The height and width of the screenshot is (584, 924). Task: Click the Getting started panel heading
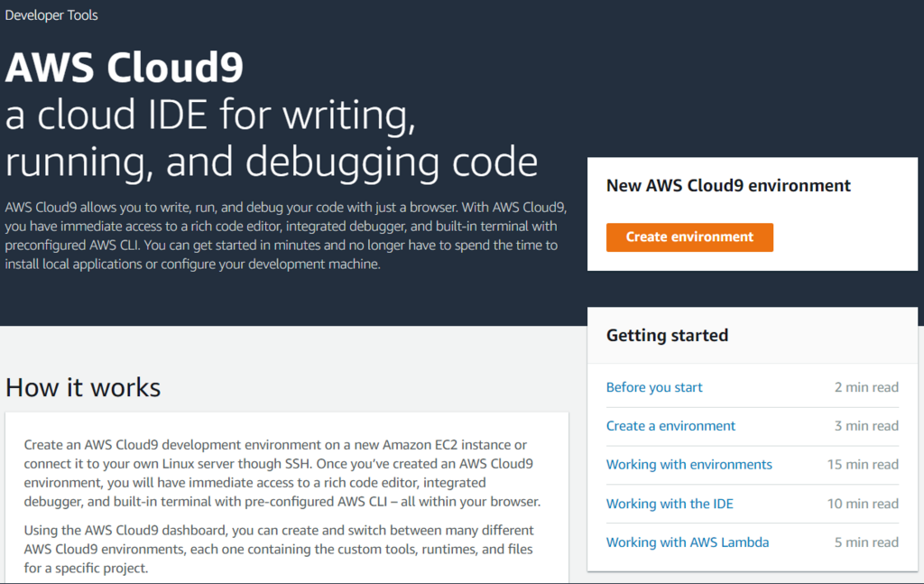point(667,335)
